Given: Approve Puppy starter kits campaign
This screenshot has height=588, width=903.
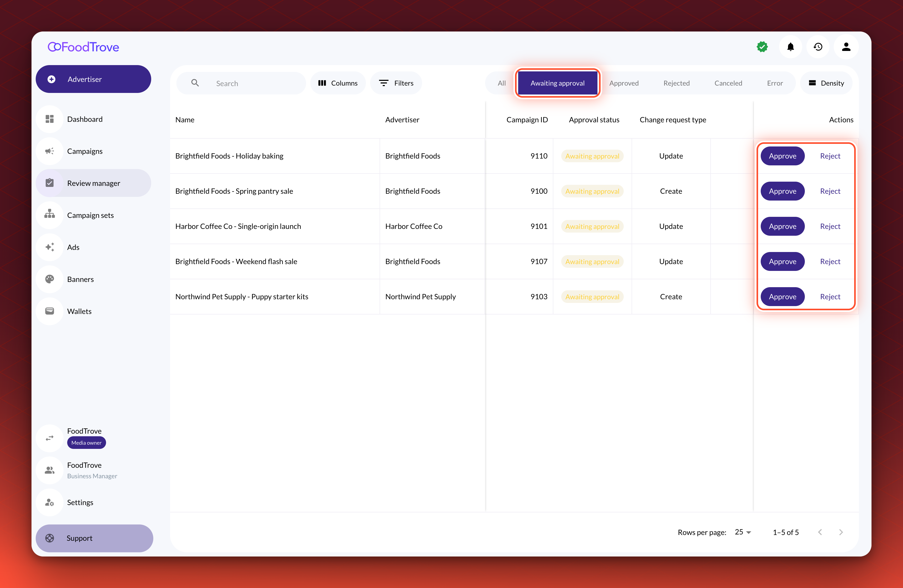Looking at the screenshot, I should pyautogui.click(x=782, y=297).
